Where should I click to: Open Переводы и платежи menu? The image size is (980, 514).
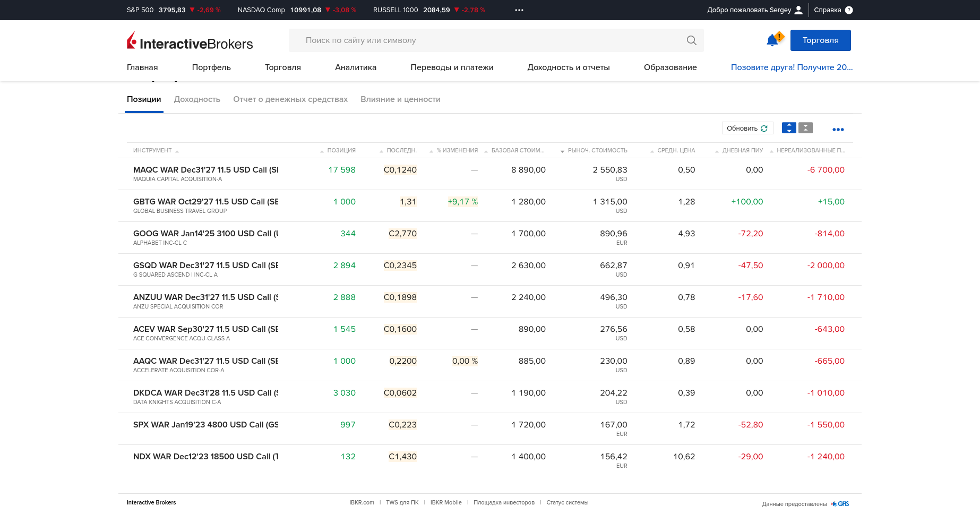(452, 67)
